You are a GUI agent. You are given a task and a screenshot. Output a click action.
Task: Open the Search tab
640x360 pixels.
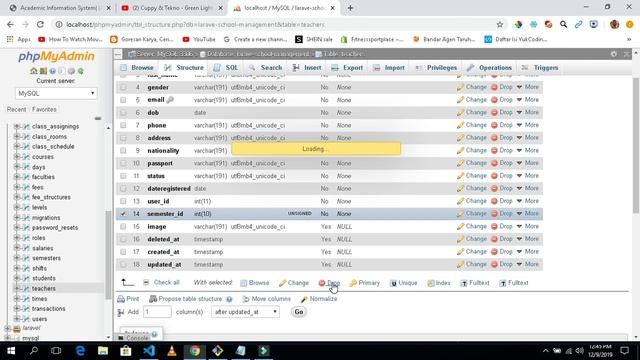point(265,68)
